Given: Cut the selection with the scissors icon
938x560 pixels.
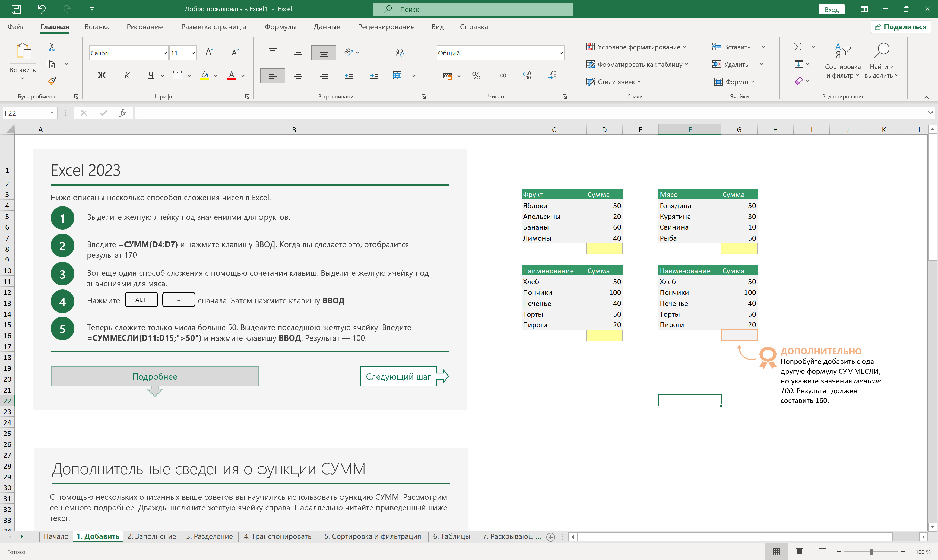Looking at the screenshot, I should (x=52, y=47).
